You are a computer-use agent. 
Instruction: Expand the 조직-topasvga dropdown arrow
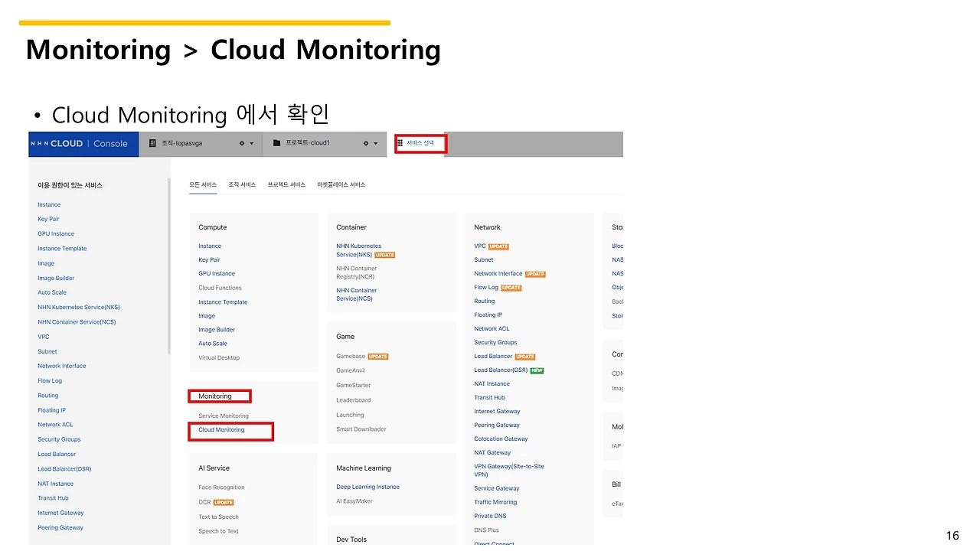click(251, 144)
